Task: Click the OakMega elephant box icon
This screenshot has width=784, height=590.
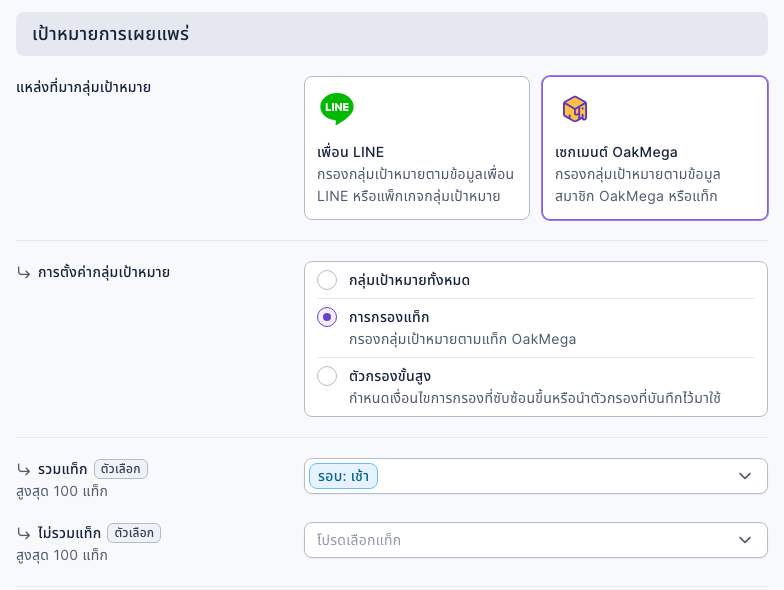Action: [574, 109]
